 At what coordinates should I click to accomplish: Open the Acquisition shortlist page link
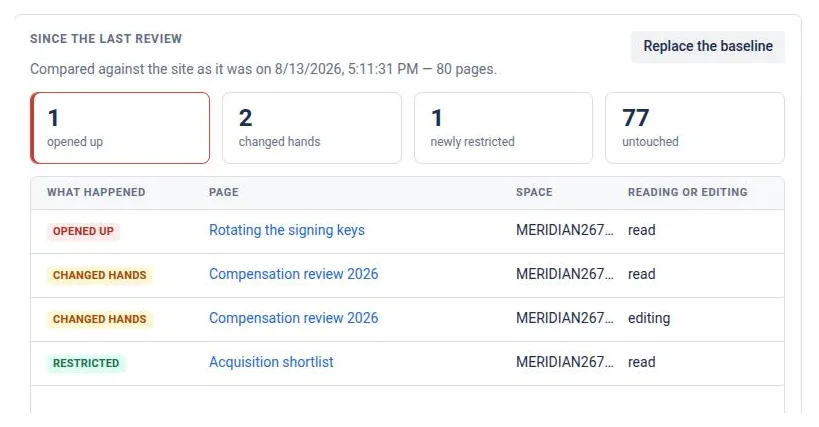271,362
